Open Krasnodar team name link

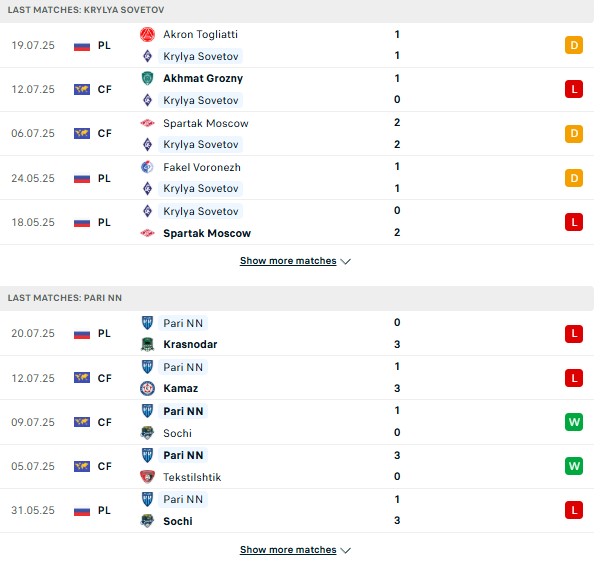coord(190,344)
